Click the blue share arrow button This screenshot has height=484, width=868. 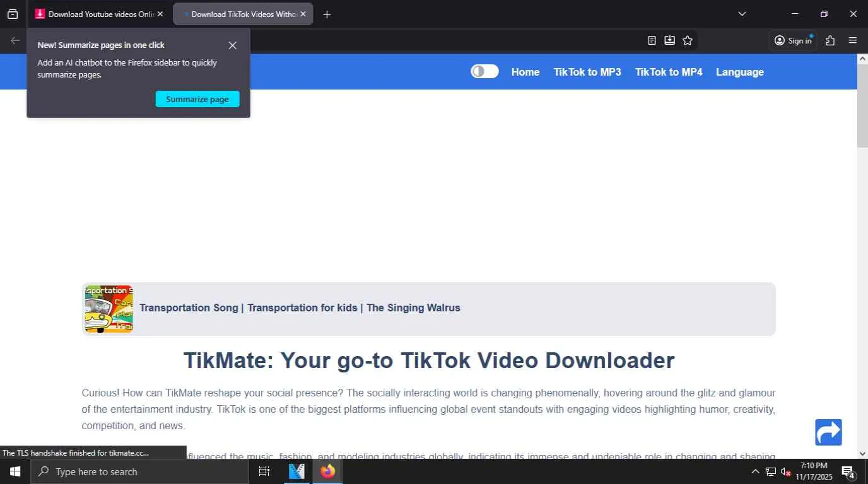828,432
